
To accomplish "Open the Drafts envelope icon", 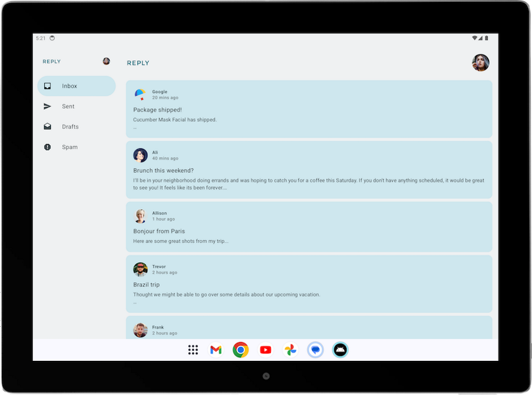I will tap(47, 127).
